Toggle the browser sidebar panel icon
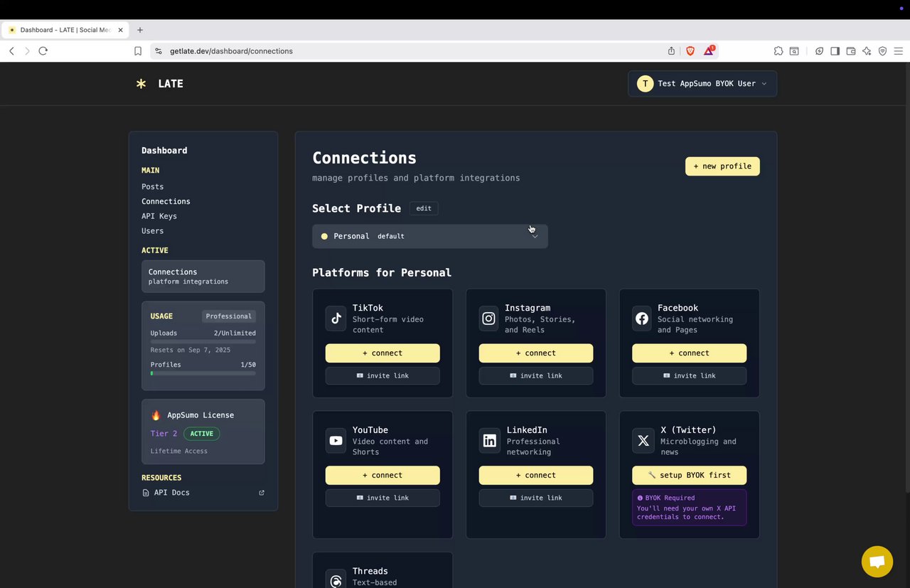 pos(835,51)
